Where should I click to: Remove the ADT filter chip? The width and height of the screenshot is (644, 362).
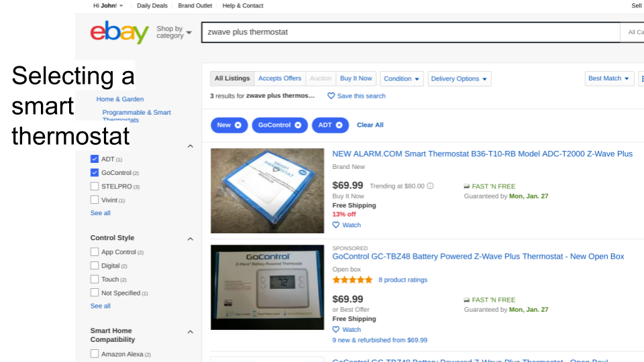[339, 125]
